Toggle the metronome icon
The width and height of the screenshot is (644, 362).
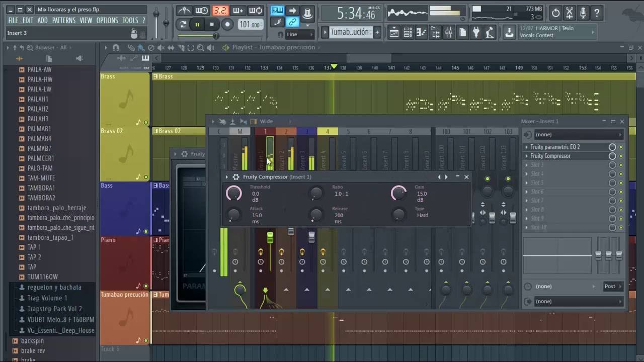click(x=184, y=11)
